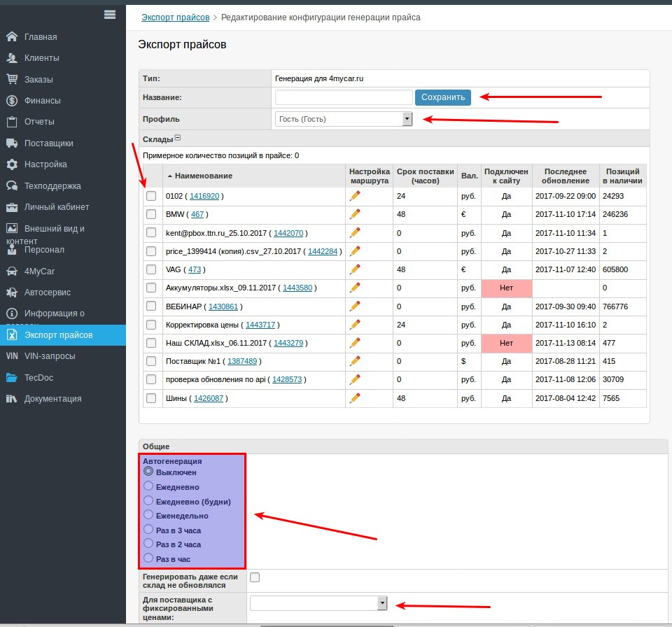Click the truck icon for Поставщики

(x=12, y=143)
